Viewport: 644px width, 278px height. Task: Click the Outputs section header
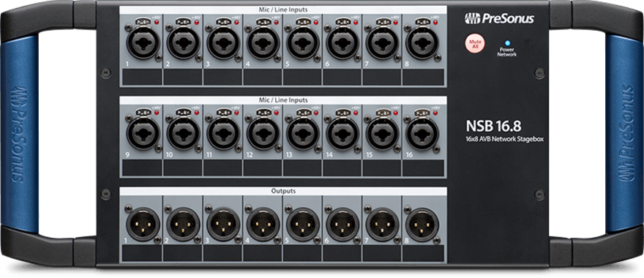(283, 192)
